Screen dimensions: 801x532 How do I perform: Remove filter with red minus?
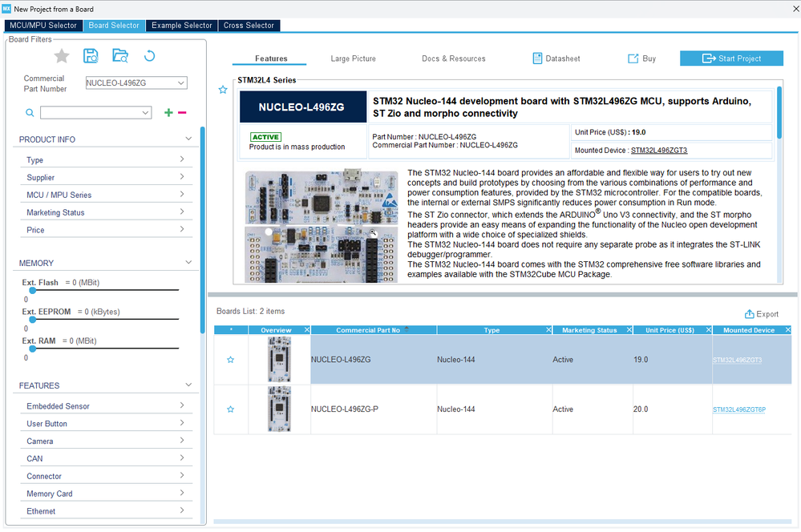[x=182, y=112]
